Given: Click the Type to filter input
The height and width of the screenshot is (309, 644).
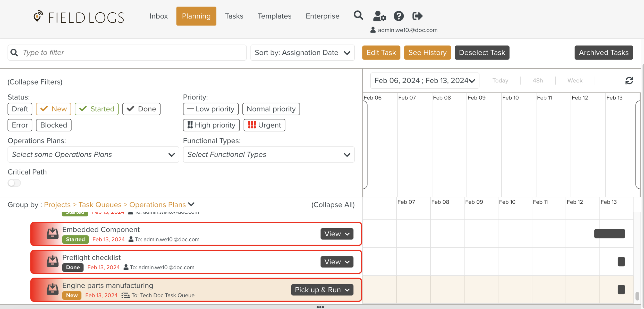Looking at the screenshot, I should (x=127, y=53).
